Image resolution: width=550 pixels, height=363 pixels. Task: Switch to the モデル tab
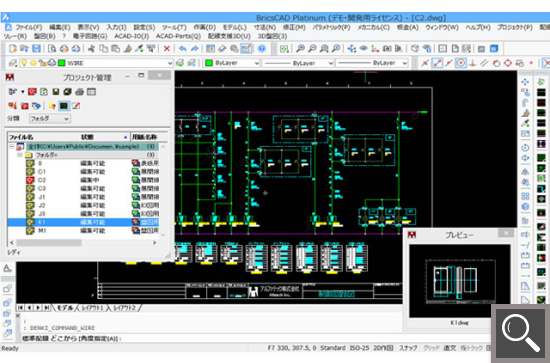click(65, 308)
